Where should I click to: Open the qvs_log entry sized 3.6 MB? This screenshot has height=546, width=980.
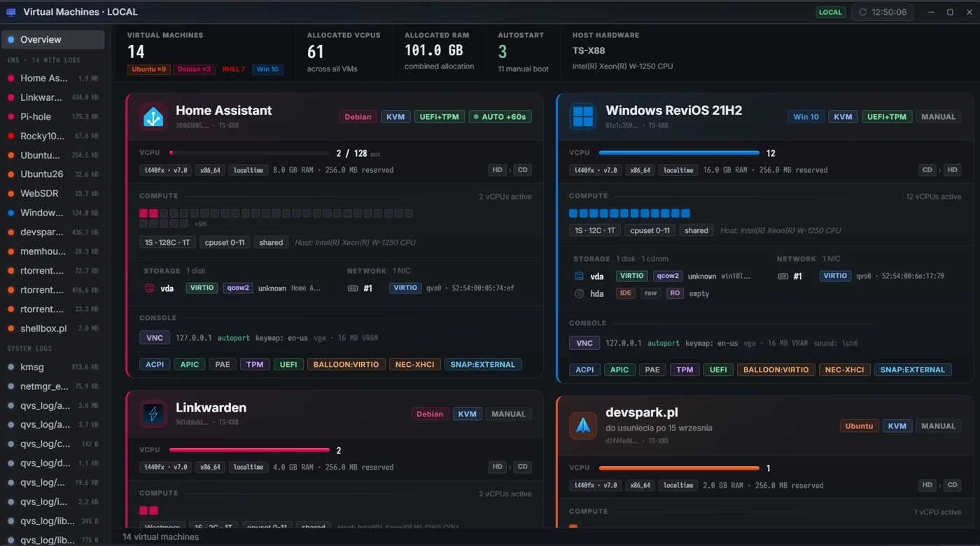[x=53, y=405]
